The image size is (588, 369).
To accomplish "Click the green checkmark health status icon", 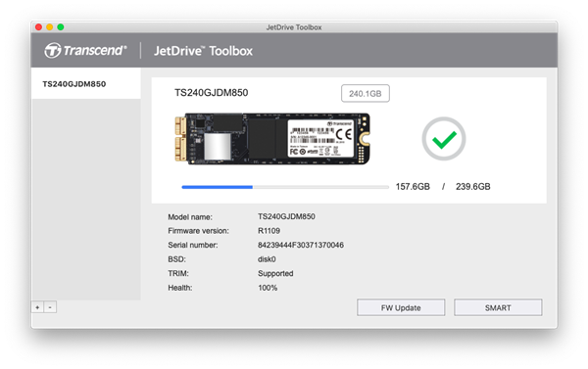I will point(444,139).
